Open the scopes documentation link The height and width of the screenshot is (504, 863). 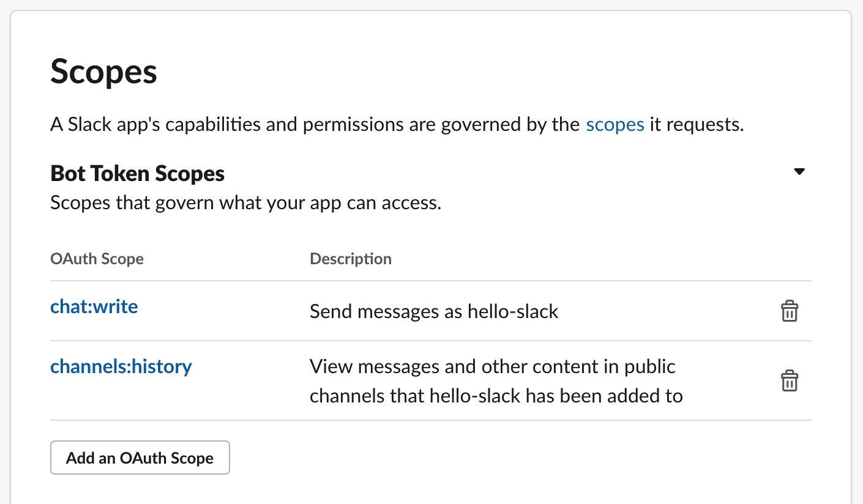[x=615, y=125]
